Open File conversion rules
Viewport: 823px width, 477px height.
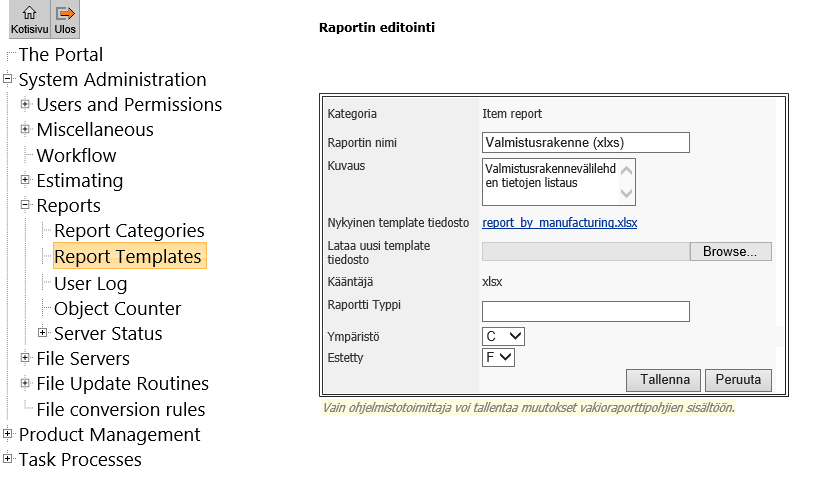pos(120,409)
